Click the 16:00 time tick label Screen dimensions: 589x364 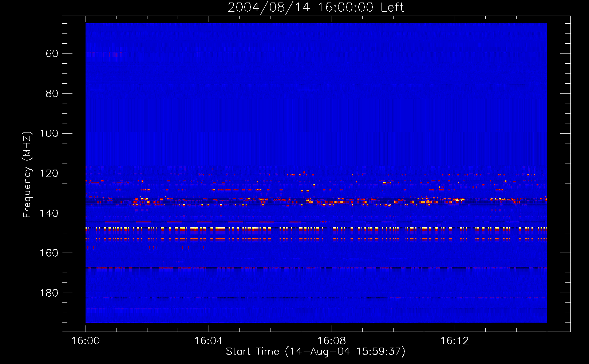pos(86,341)
